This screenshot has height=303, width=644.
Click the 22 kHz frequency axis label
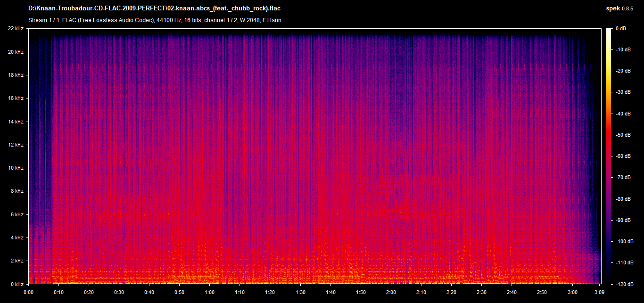[x=16, y=29]
